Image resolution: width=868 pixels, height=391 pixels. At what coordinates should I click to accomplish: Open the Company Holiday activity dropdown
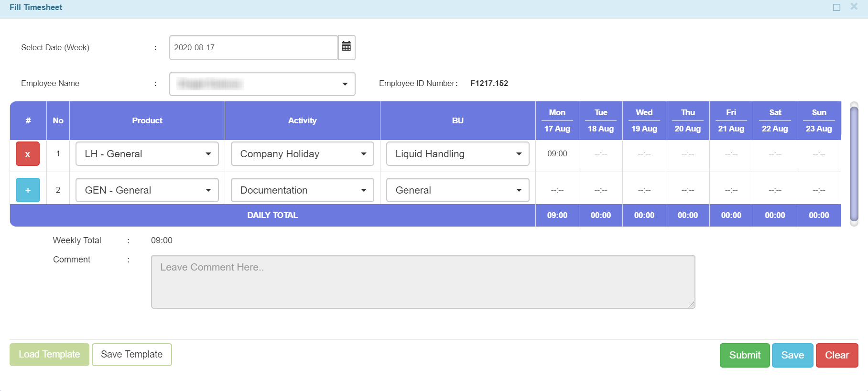[302, 154]
